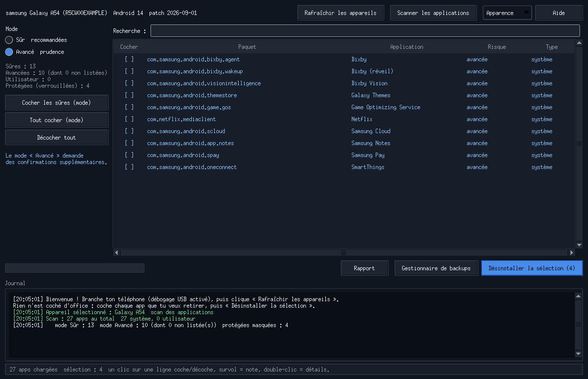Focus the Recherche search field
Screen dimensions: 588x379
click(365, 31)
